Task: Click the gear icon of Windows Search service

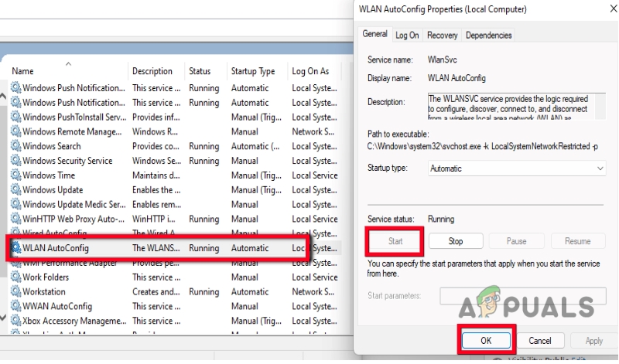Action: pyautogui.click(x=15, y=146)
